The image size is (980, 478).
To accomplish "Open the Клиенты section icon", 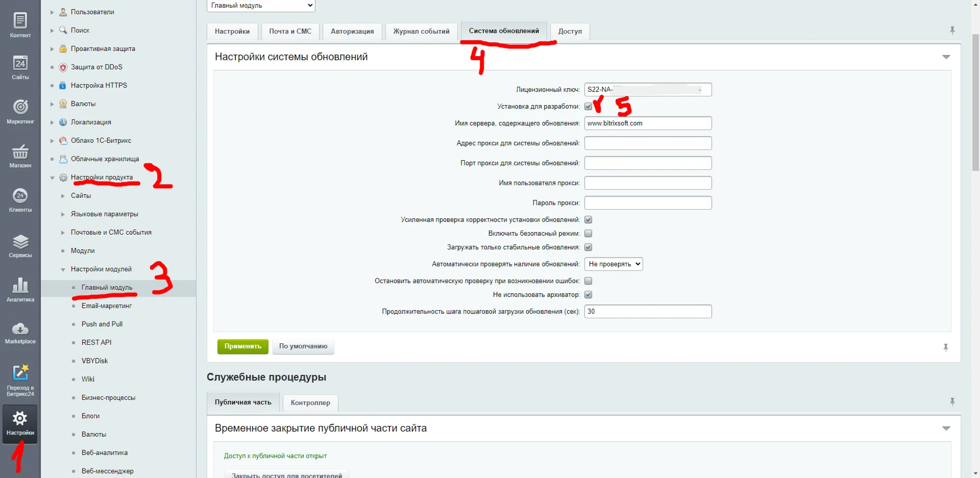I will pyautogui.click(x=20, y=195).
